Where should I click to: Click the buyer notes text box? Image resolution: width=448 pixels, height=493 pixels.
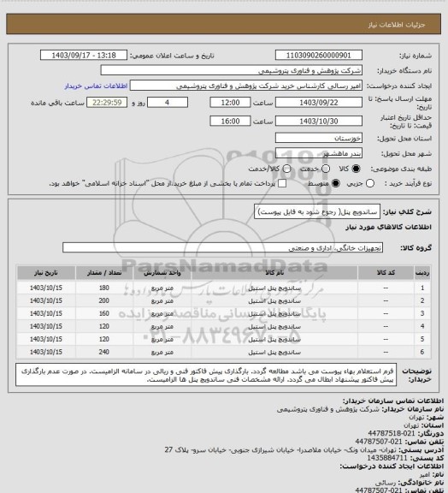(x=206, y=375)
